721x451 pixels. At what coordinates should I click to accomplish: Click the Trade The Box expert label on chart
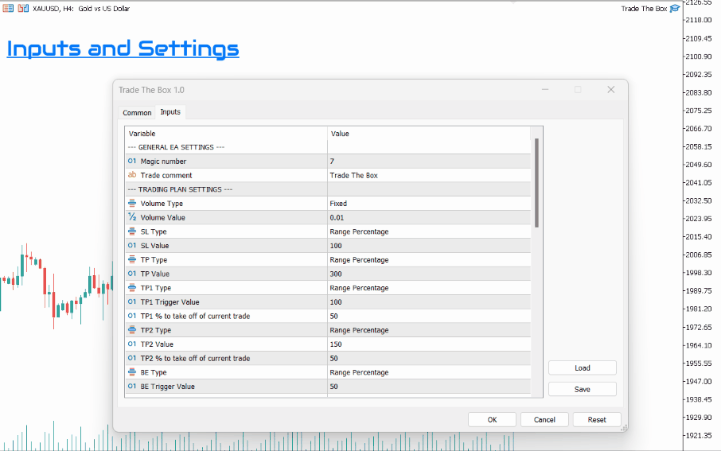(x=644, y=8)
